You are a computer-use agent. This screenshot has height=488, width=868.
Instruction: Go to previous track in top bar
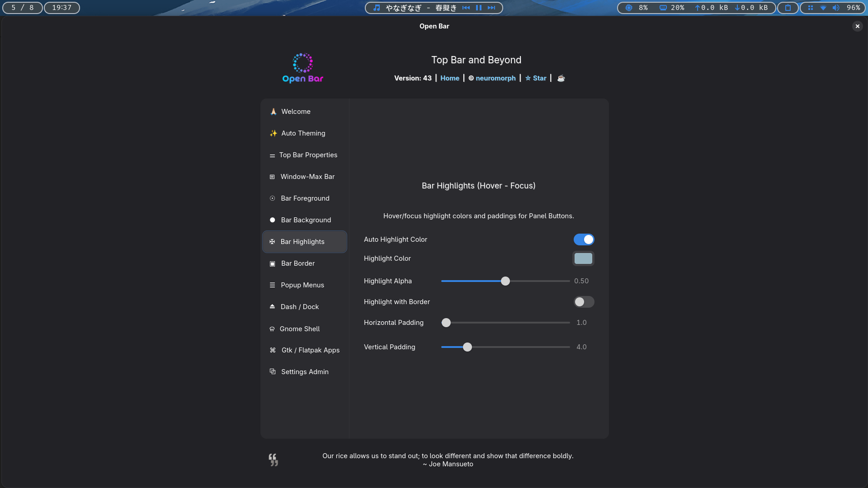[x=466, y=8]
